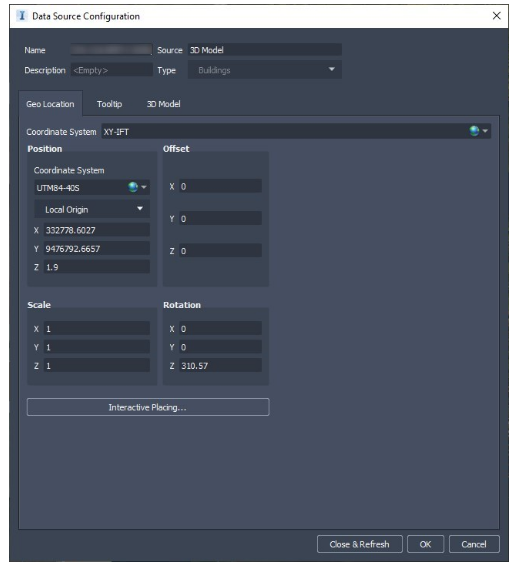Viewport: 518px width, 569px height.
Task: Click the Scale Y input field
Action: coord(97,347)
